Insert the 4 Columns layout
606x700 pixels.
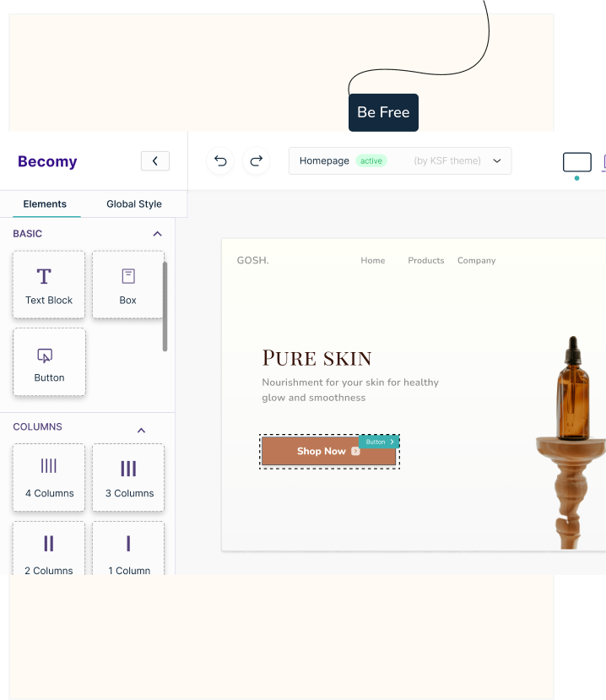click(49, 477)
